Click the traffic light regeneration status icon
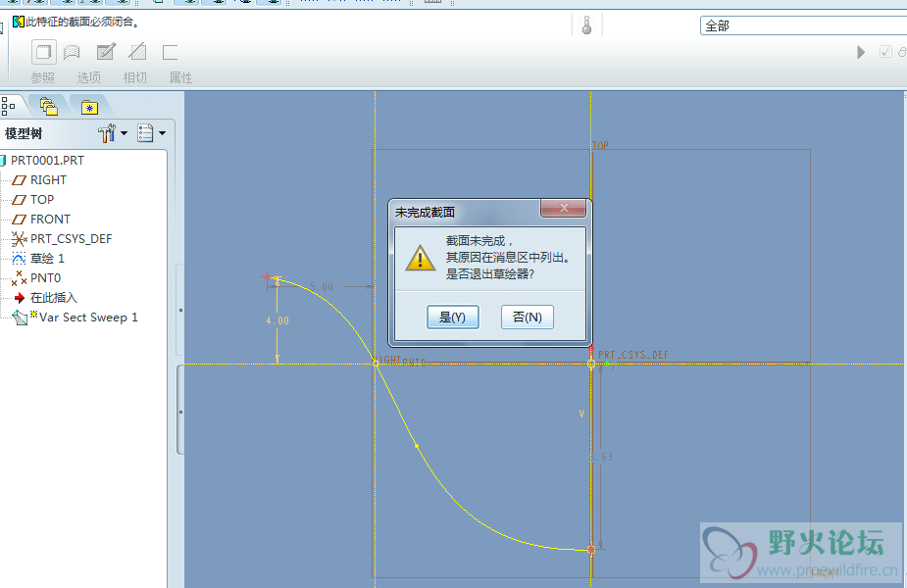The image size is (907, 588). tap(586, 25)
